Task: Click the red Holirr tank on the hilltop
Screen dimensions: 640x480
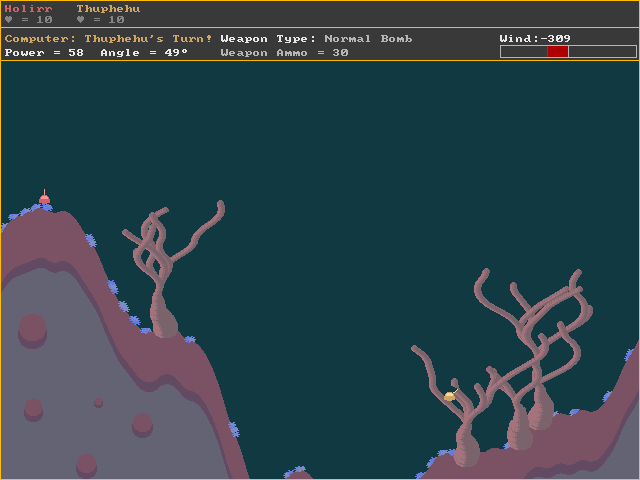Action: 44,197
